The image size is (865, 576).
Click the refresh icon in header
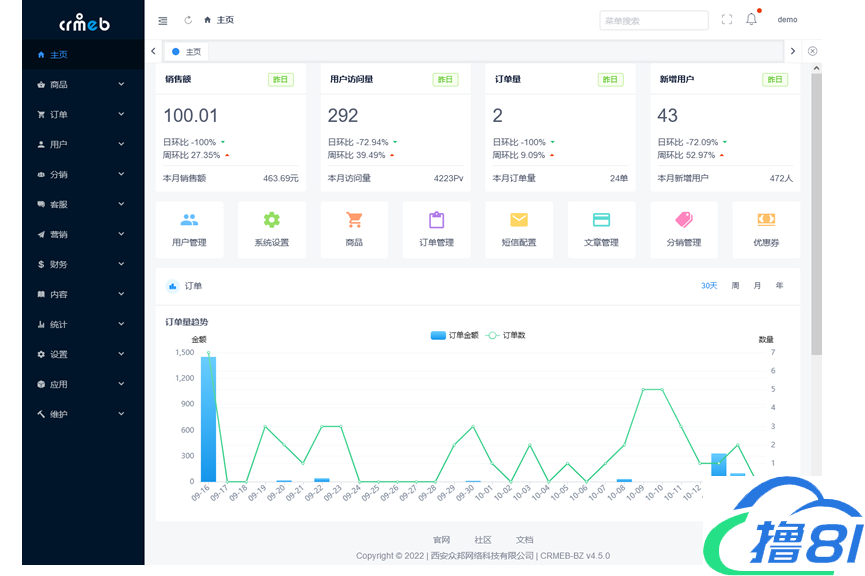[188, 20]
